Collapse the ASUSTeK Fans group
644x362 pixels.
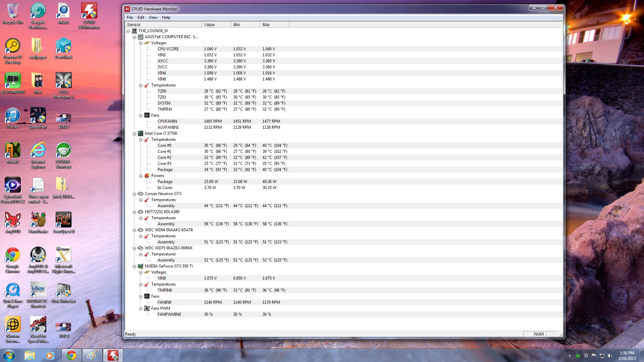141,116
